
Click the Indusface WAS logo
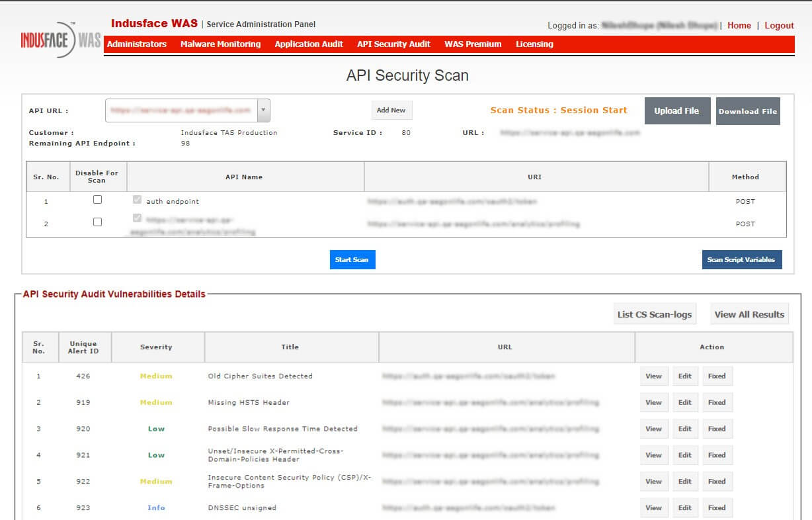click(61, 40)
